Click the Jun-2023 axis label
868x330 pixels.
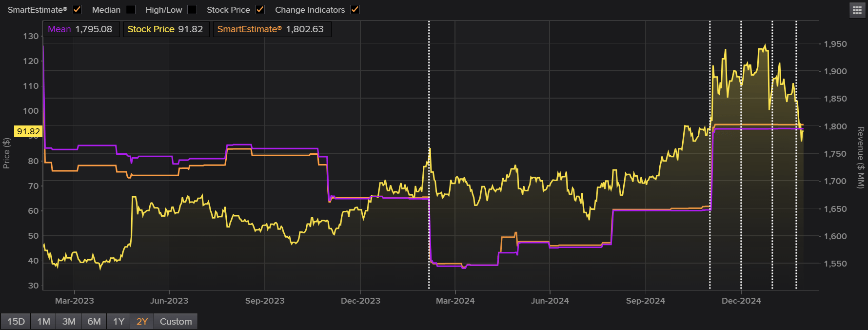(169, 301)
